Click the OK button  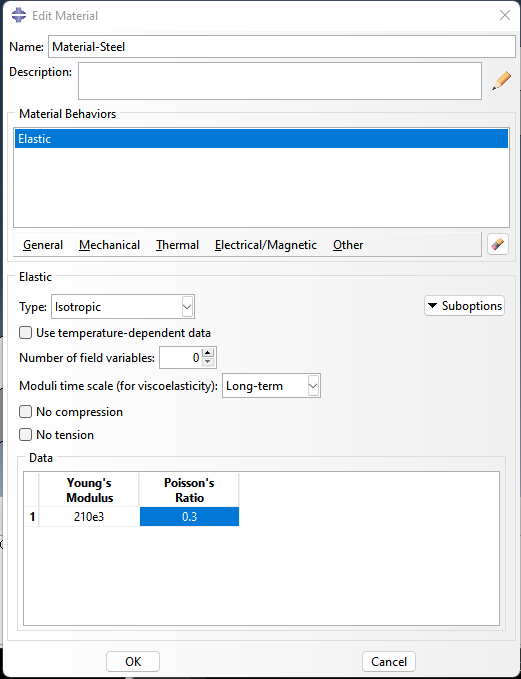[x=133, y=661]
